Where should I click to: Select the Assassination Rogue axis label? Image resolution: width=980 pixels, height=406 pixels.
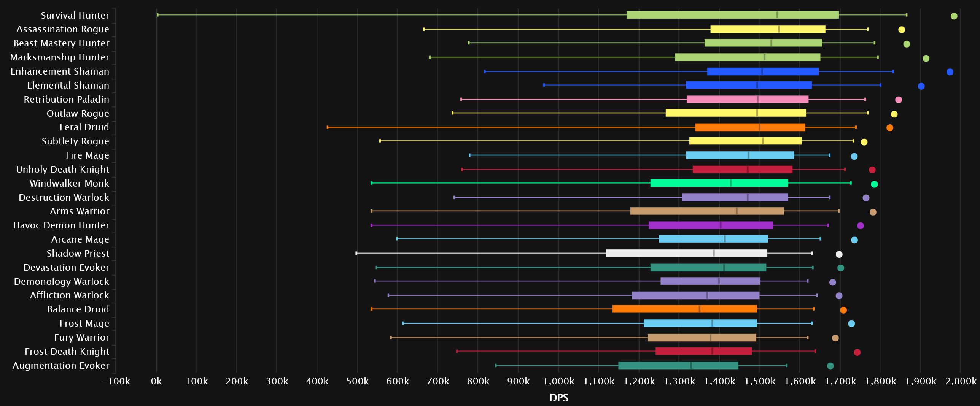63,29
